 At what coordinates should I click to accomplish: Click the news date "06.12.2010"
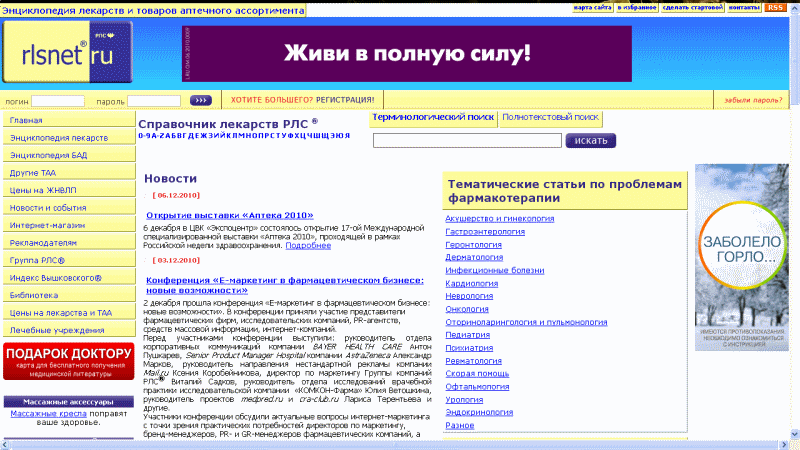(x=176, y=195)
